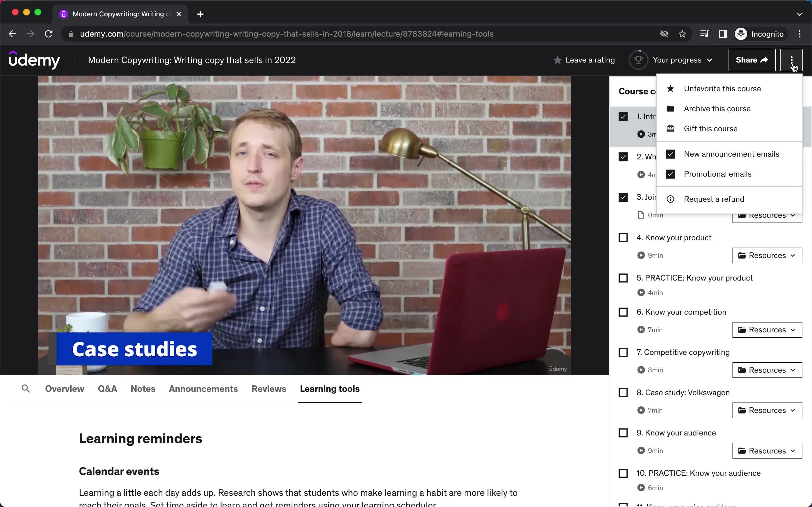Viewport: 812px width, 507px height.
Task: Expand Resources dropdown for lesson 8
Action: coord(766,410)
